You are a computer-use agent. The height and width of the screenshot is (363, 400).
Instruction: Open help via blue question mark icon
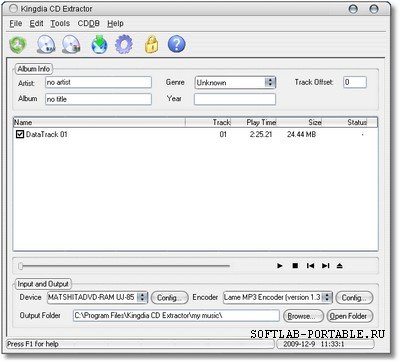tap(176, 44)
